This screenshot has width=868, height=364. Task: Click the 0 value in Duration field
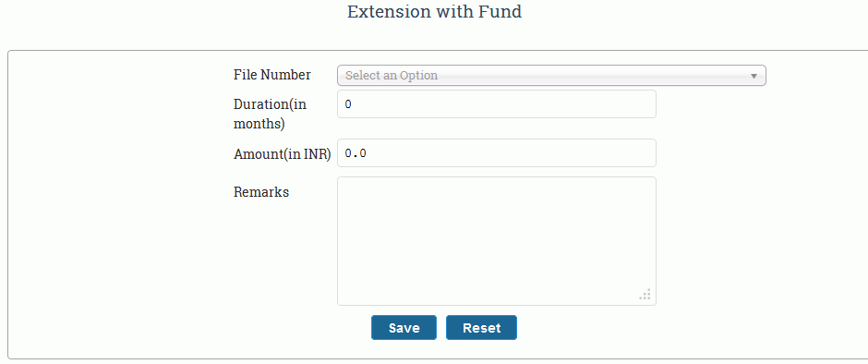[x=347, y=104]
